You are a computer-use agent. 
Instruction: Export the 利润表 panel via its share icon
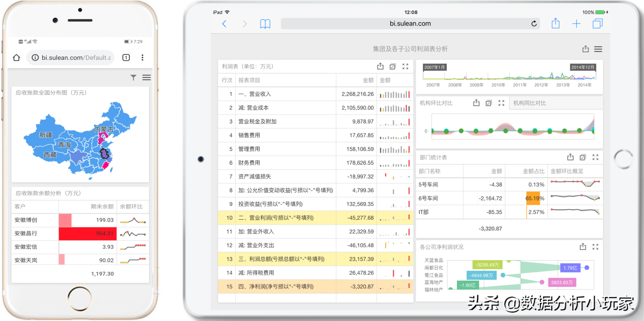pos(380,66)
